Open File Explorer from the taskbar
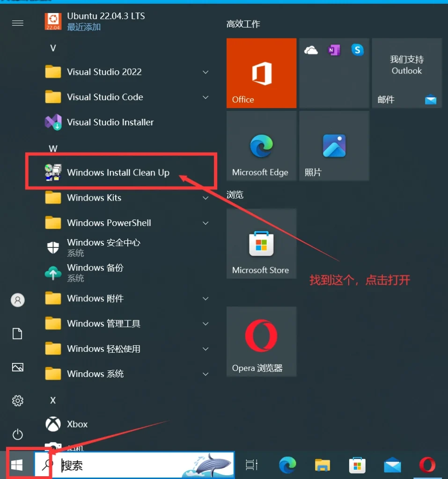 click(x=323, y=465)
